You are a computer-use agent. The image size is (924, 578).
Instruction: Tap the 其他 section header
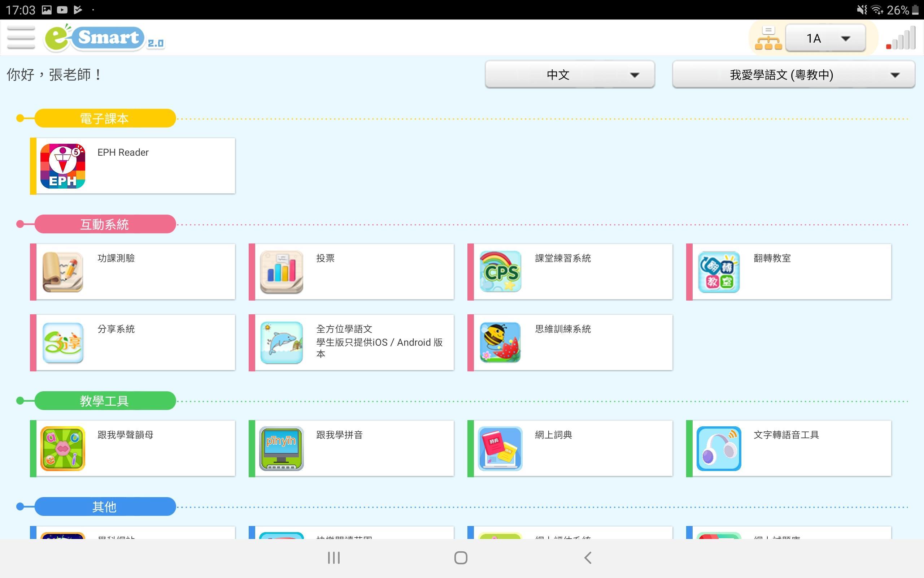[x=105, y=506]
